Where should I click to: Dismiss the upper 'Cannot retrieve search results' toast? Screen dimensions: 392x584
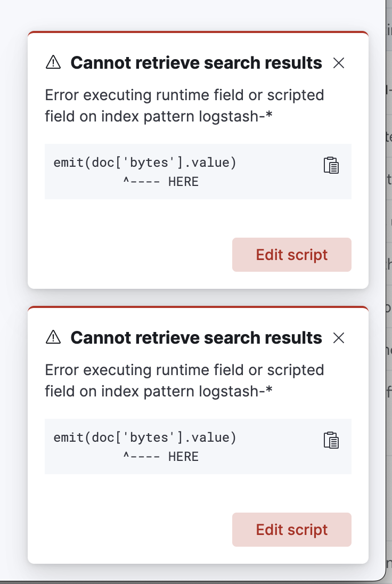point(339,63)
